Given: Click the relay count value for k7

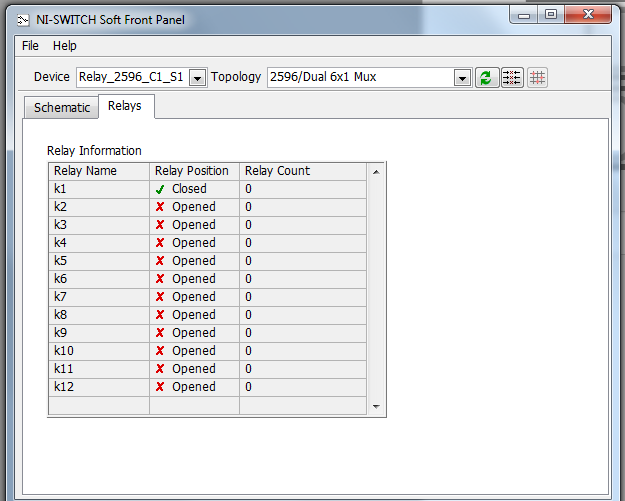Looking at the screenshot, I should click(x=248, y=297).
